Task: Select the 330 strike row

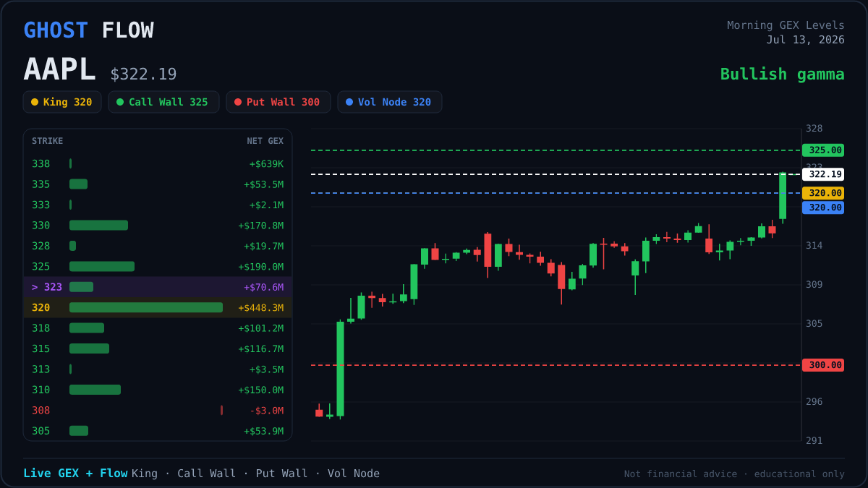Action: pyautogui.click(x=158, y=226)
